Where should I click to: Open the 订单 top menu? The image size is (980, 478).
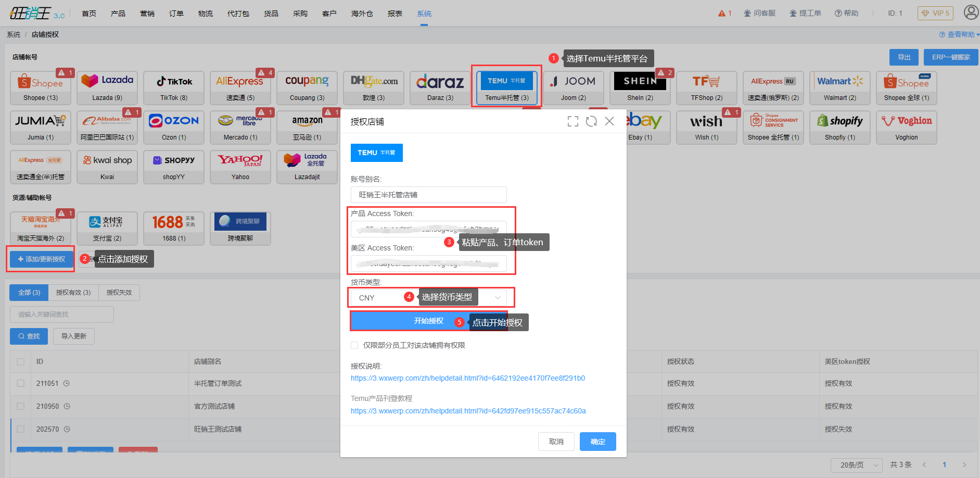176,14
